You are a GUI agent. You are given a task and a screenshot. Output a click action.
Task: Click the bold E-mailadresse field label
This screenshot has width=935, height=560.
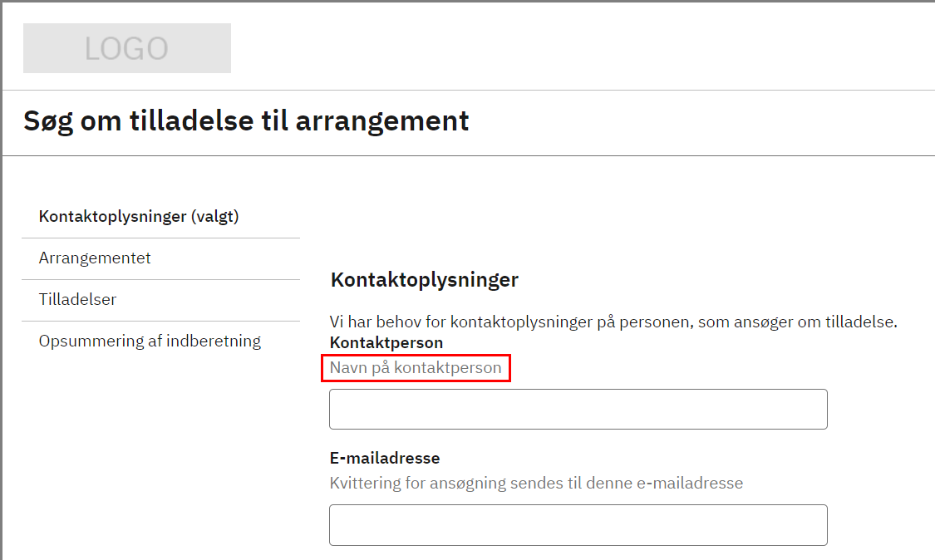[x=385, y=458]
